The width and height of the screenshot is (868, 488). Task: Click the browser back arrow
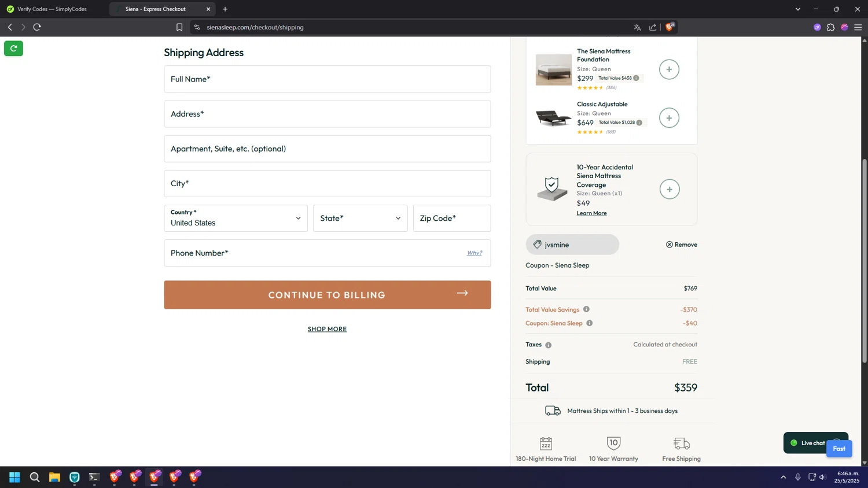click(10, 27)
